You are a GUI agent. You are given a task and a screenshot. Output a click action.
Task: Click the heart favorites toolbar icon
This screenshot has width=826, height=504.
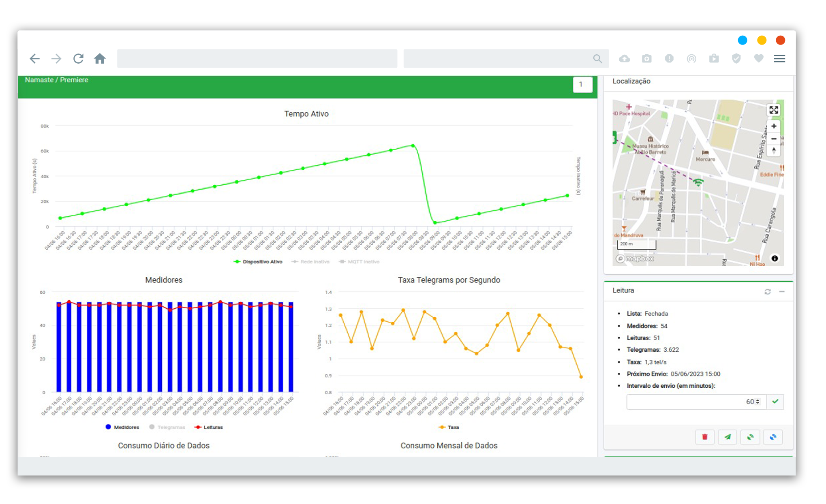point(759,59)
